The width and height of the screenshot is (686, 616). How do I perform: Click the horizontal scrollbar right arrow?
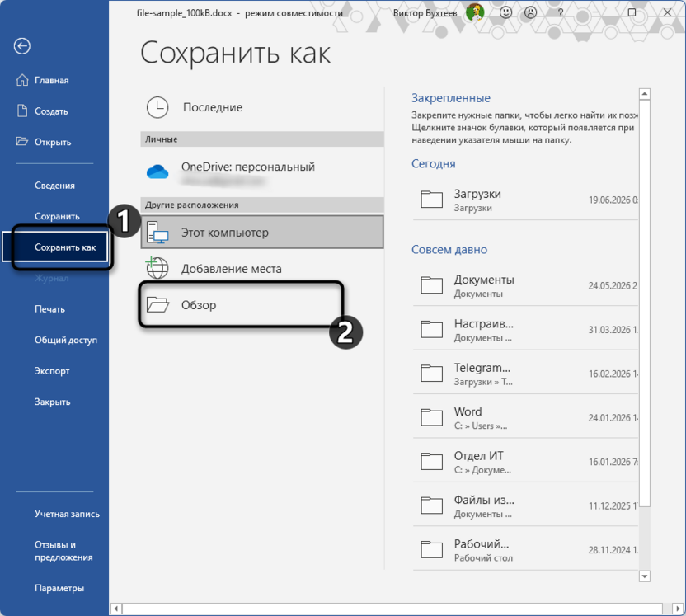click(678, 609)
